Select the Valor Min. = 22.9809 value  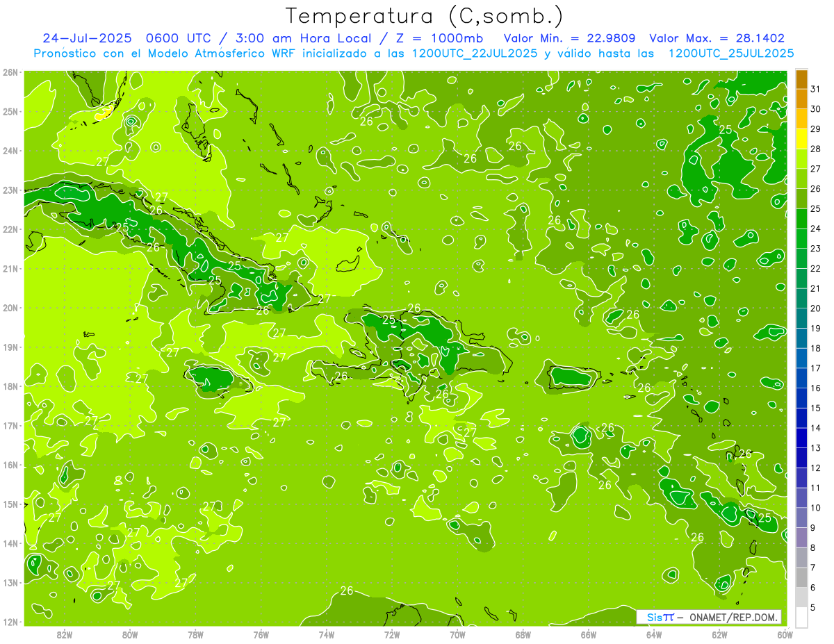pos(569,38)
